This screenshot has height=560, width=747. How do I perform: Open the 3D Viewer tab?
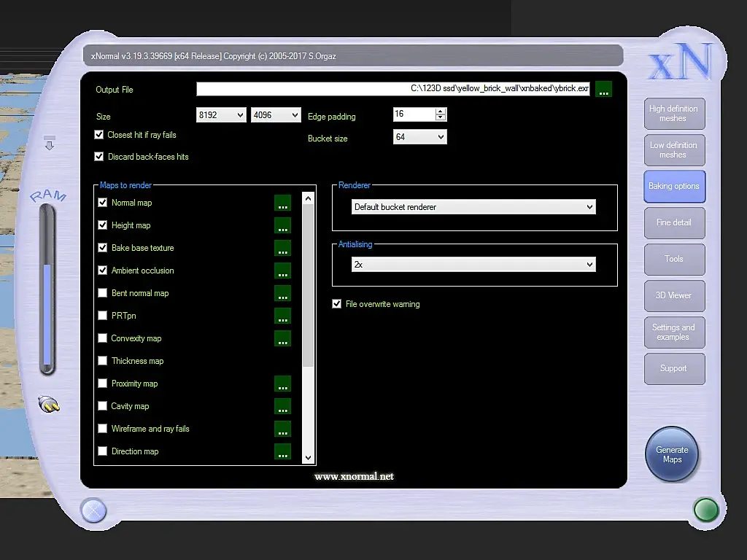coord(674,296)
